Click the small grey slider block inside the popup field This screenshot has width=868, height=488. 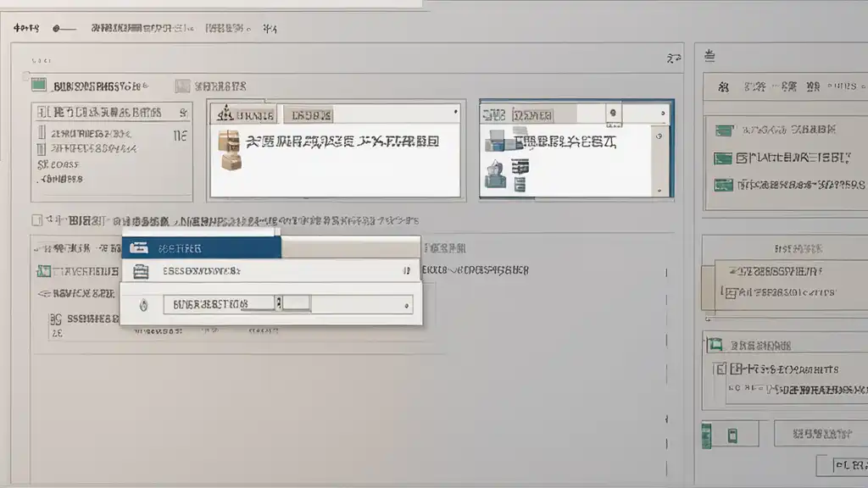[x=296, y=302]
